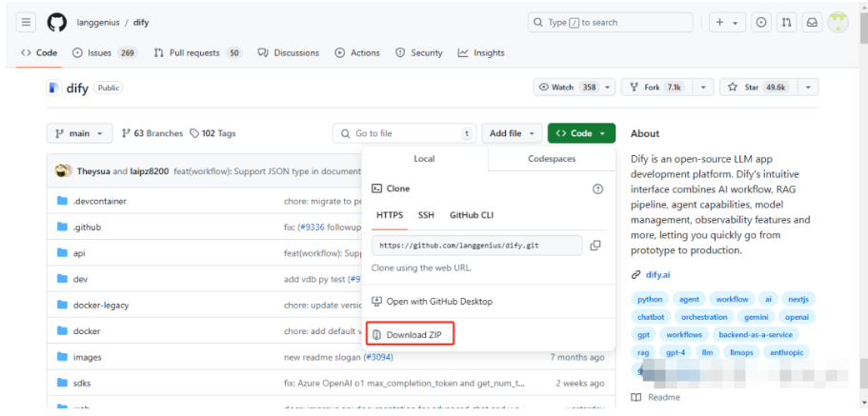
Task: Select the Local tab in clone popup
Action: [425, 159]
